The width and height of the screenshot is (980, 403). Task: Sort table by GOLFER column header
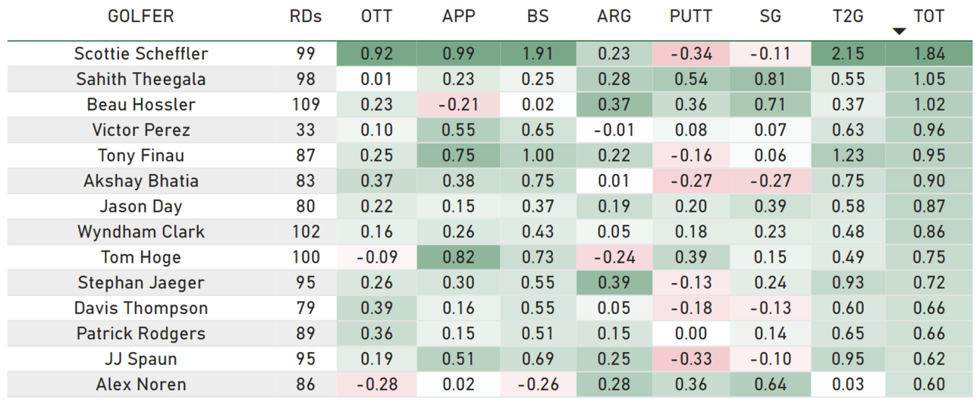click(141, 16)
